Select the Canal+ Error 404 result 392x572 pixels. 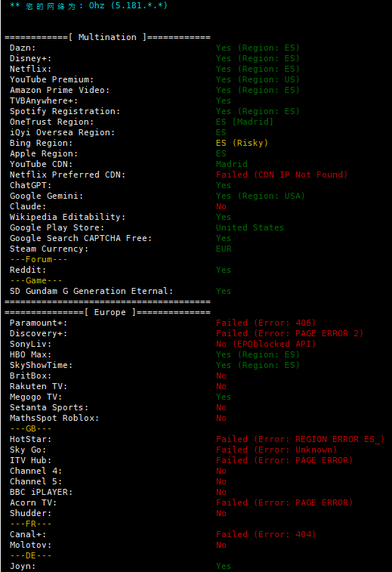point(266,534)
